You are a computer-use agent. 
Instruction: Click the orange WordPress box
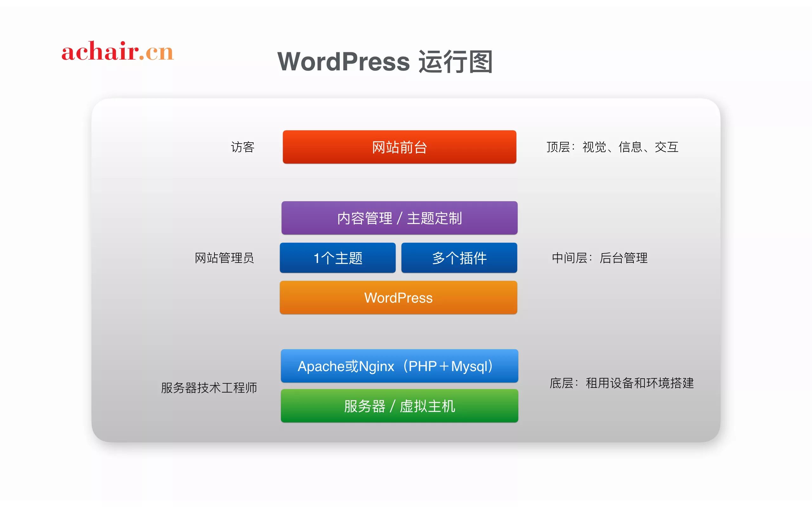click(398, 298)
